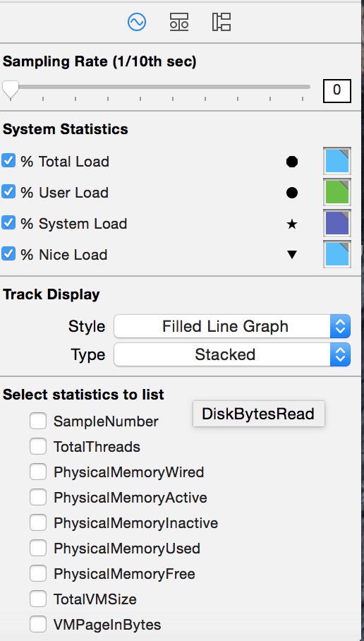This screenshot has height=641, width=364.
Task: Click the DiskBytesRead tooltip label
Action: pyautogui.click(x=259, y=414)
